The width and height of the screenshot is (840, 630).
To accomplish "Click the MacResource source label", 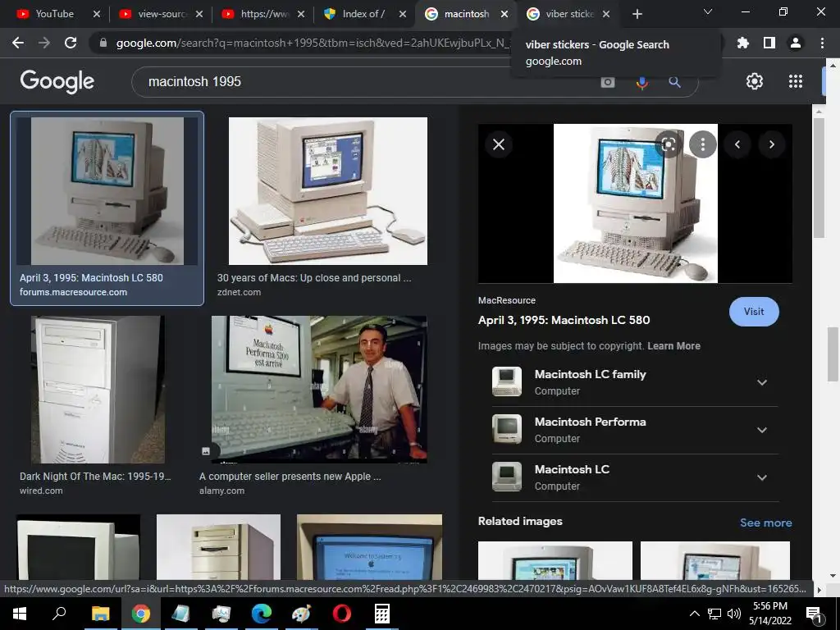I will tap(507, 300).
